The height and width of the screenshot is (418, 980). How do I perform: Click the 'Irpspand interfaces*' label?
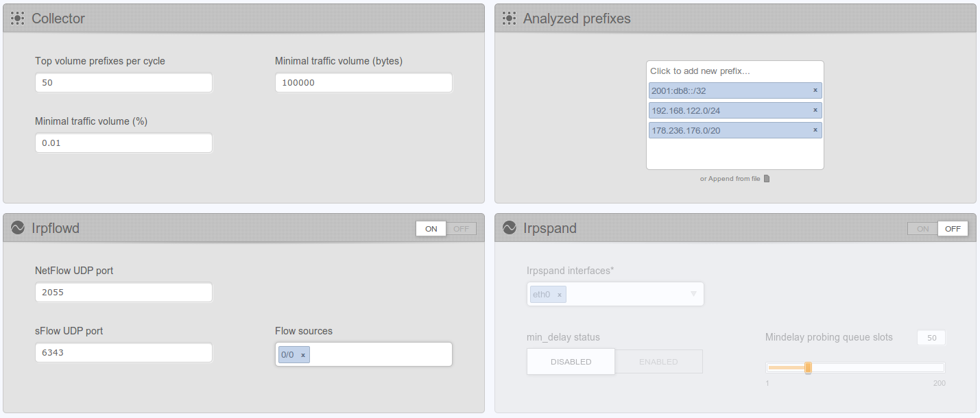pos(570,271)
